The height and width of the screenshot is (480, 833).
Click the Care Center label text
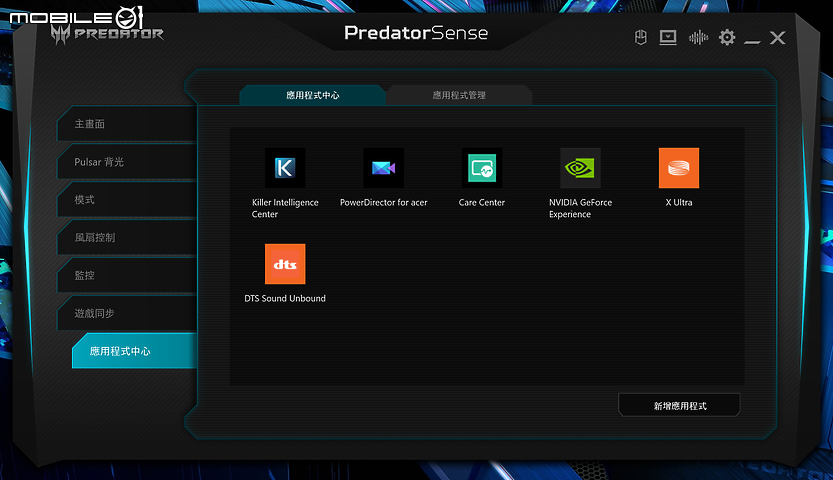pyautogui.click(x=482, y=202)
